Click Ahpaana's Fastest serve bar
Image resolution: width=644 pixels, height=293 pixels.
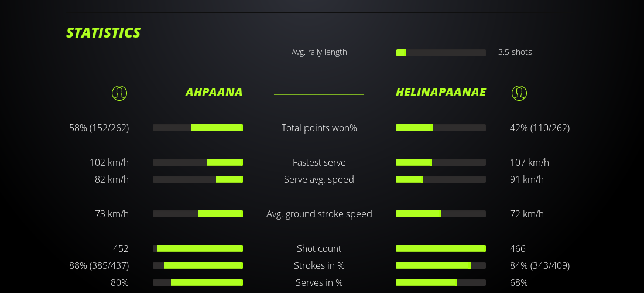coord(198,162)
